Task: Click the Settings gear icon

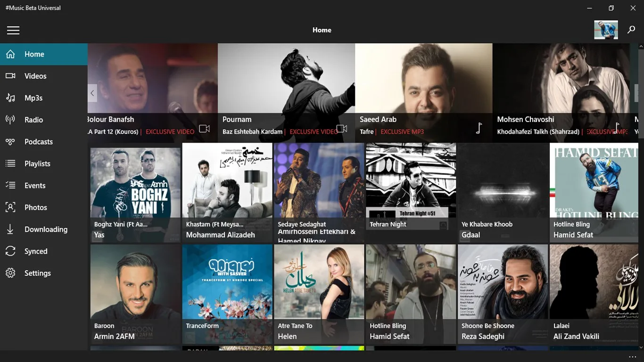Action: click(10, 273)
